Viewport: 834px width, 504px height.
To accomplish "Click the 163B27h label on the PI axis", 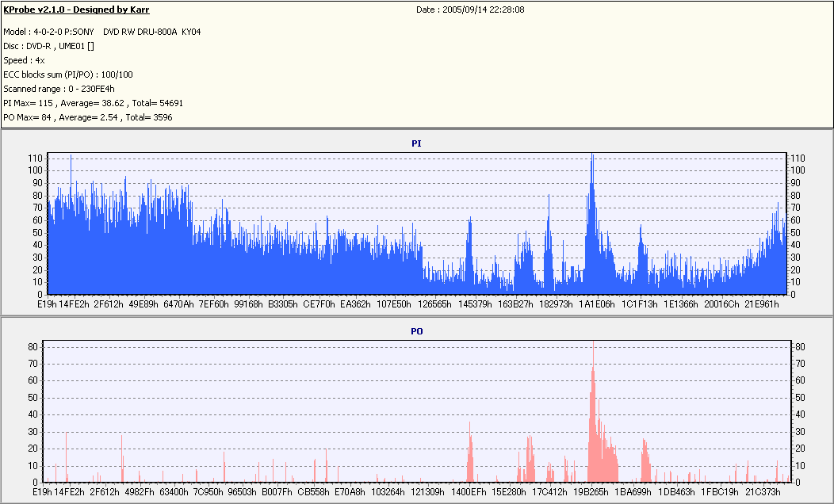I will point(515,304).
